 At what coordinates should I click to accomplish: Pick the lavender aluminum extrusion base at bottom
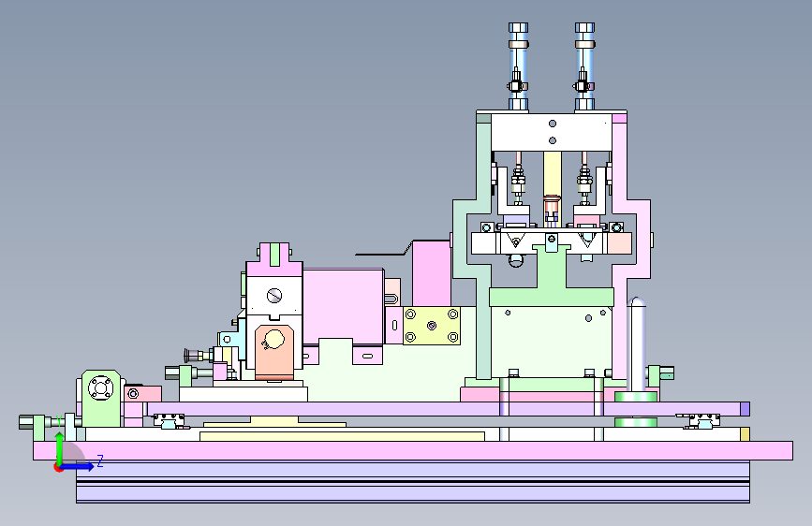coord(413,481)
